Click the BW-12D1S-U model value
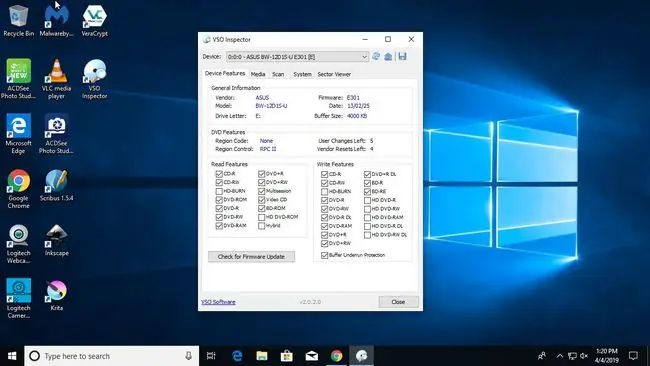Image resolution: width=650 pixels, height=366 pixels. pos(271,106)
